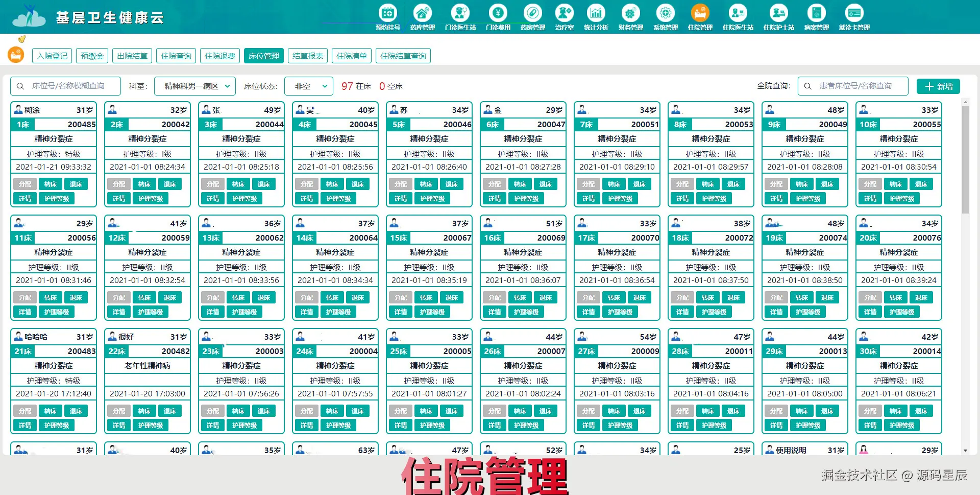Click 转床 on the 1床 card
980x495 pixels.
51,184
